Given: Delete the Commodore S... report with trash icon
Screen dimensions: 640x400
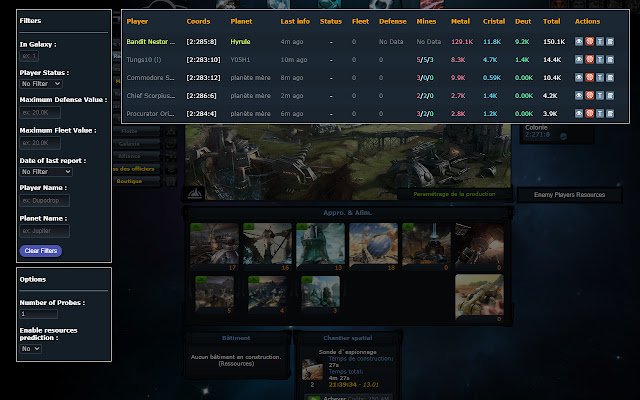Looking at the screenshot, I should point(610,77).
